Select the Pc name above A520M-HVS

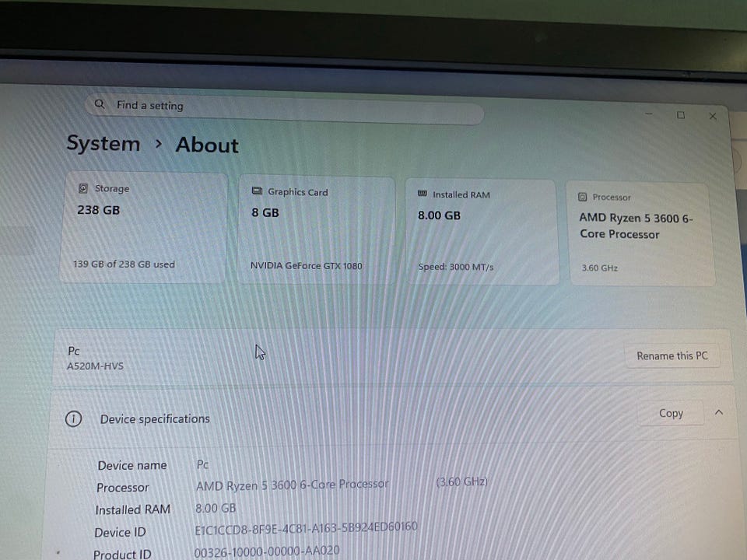73,351
